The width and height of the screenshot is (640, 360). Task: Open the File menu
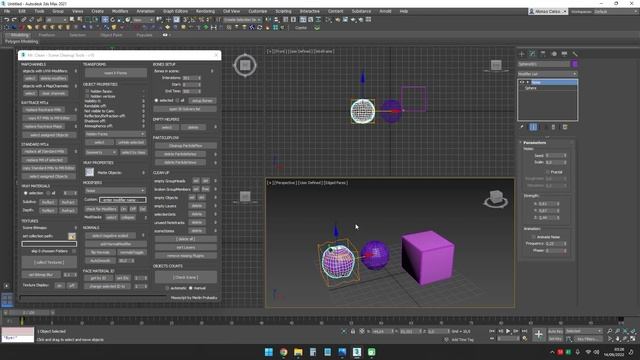pyautogui.click(x=7, y=11)
